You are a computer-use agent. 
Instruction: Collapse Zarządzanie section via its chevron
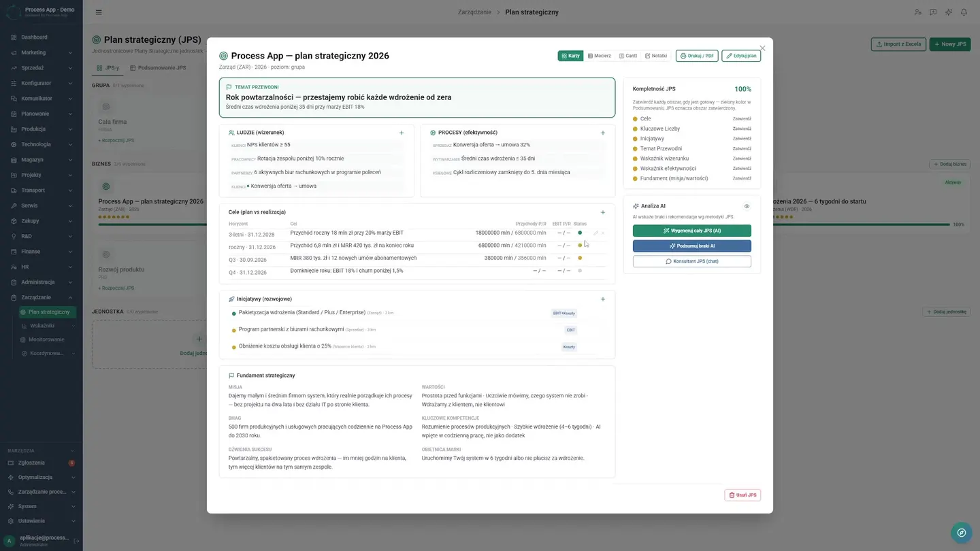pos(70,297)
